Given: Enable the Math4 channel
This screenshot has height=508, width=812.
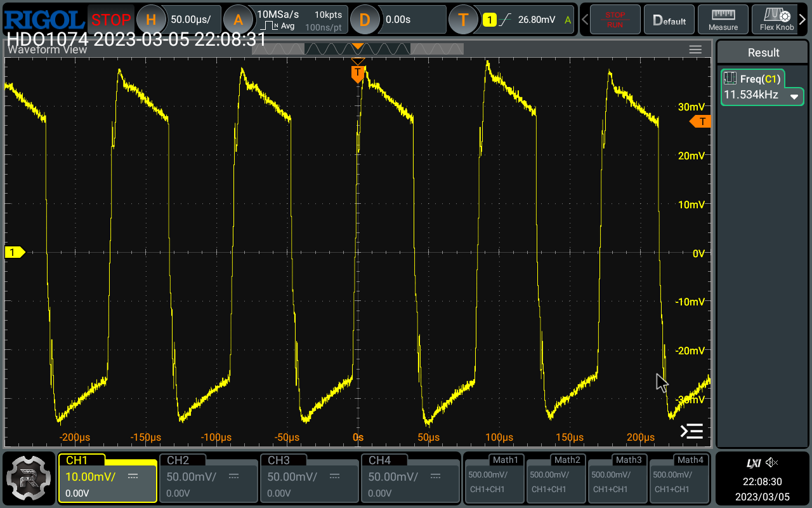Looking at the screenshot, I should click(679, 478).
